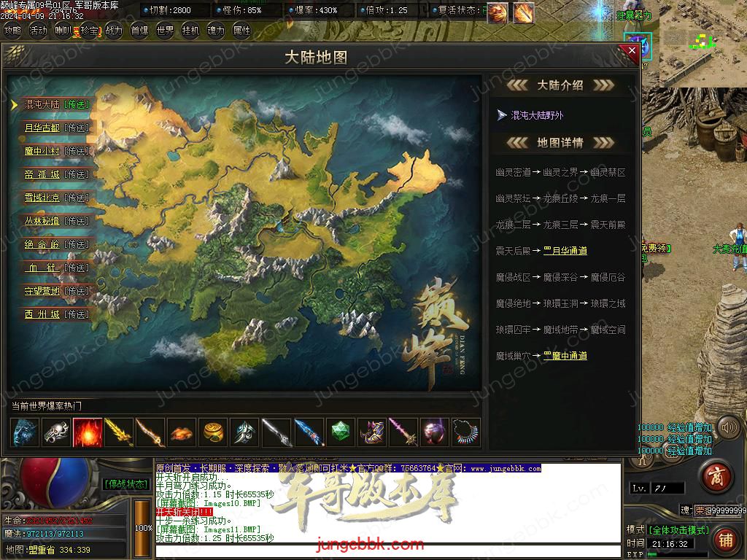Teleport to 守望营地 via 传送
The height and width of the screenshot is (560, 747).
(77, 291)
